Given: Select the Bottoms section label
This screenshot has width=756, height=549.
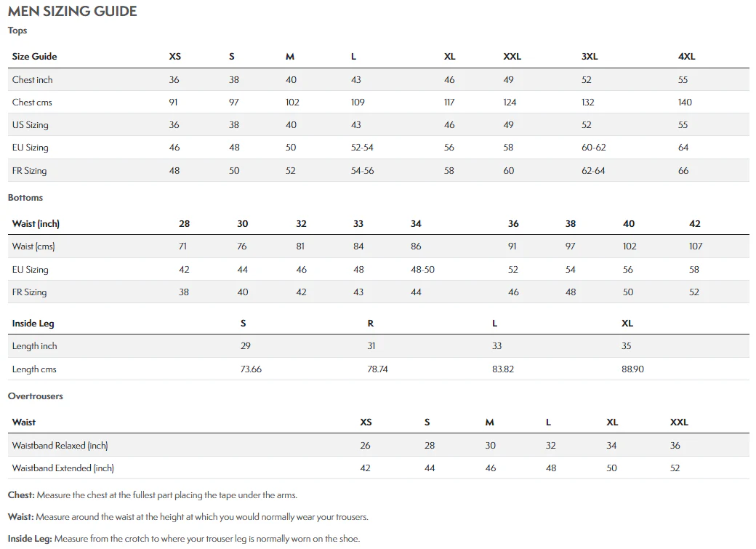Looking at the screenshot, I should (x=25, y=198).
